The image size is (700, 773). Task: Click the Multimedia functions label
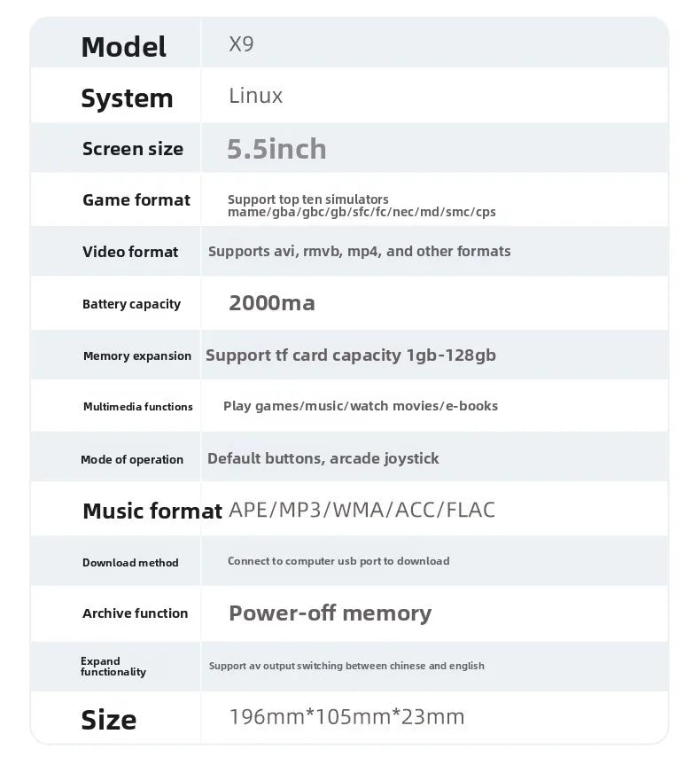137,407
